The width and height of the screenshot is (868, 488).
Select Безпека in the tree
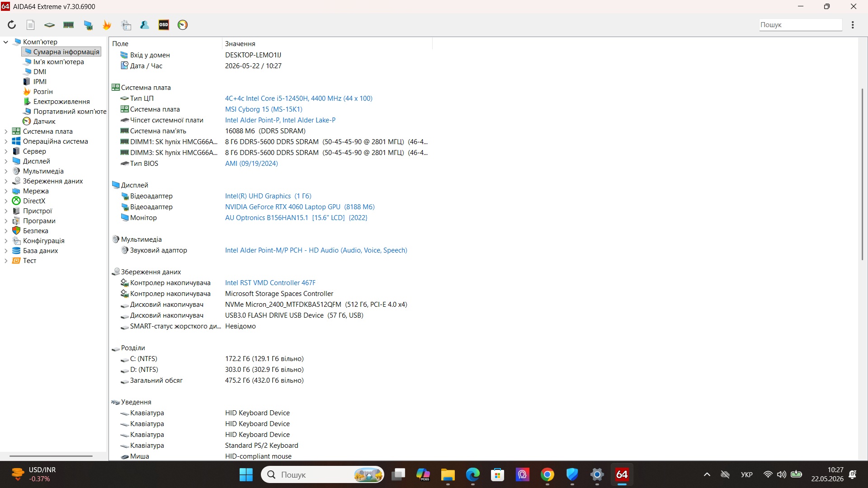35,231
